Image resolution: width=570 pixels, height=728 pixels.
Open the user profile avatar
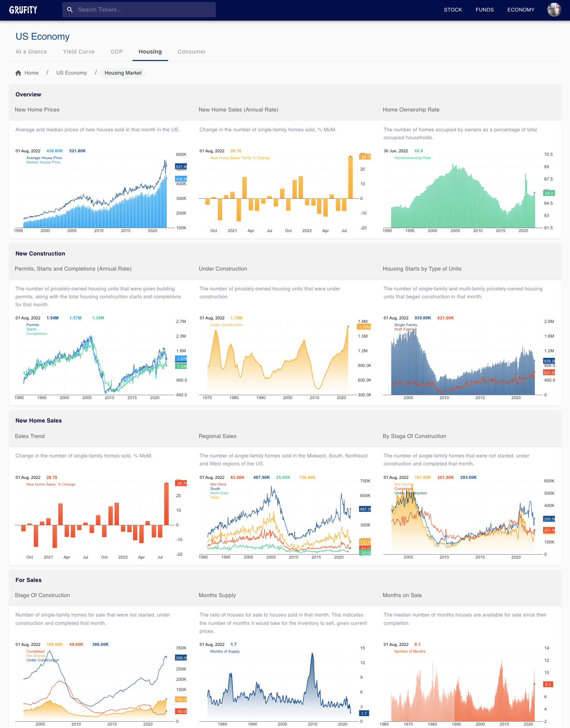554,10
